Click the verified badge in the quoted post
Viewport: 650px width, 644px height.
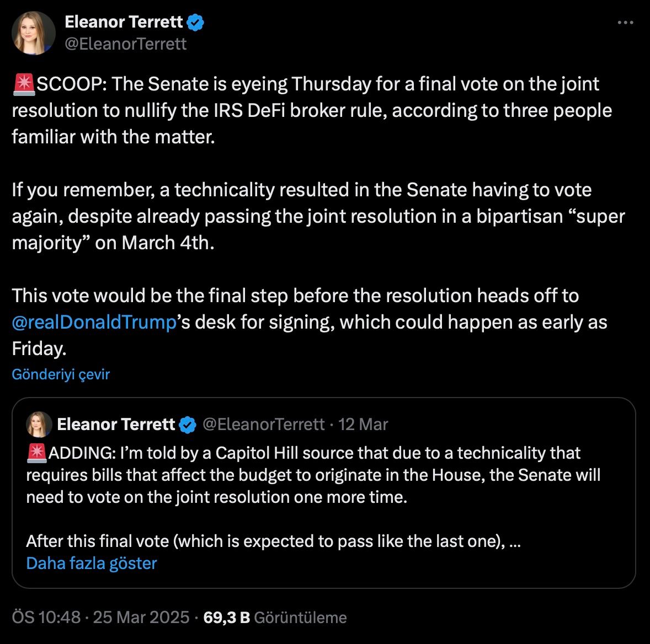pos(188,425)
